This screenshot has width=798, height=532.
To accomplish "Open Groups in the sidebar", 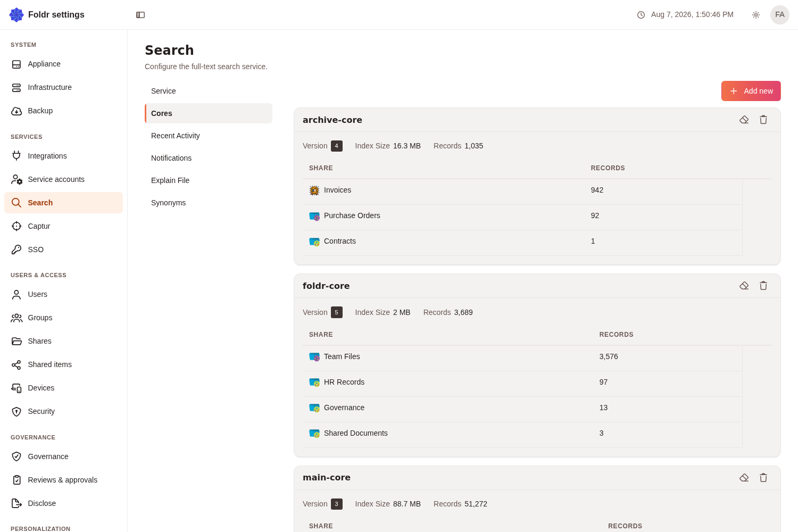I will 63,318.
